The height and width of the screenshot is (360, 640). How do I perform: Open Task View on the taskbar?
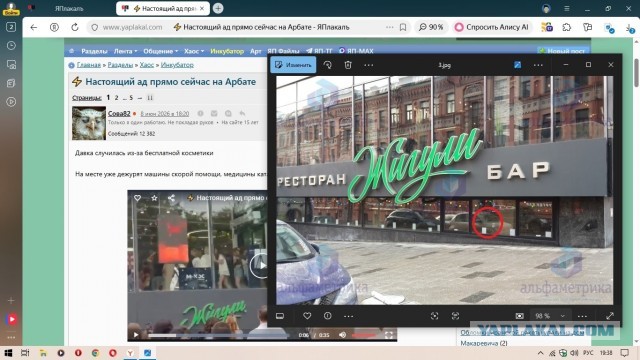point(25,353)
